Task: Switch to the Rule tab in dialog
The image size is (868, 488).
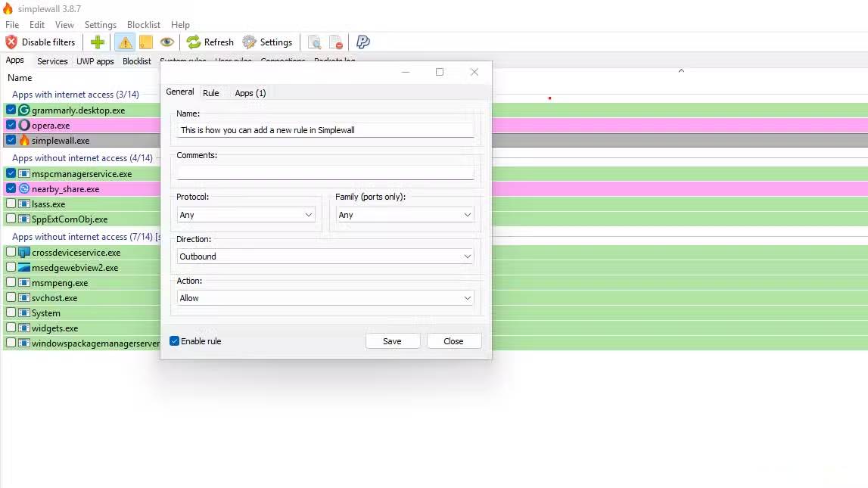Action: 211,93
